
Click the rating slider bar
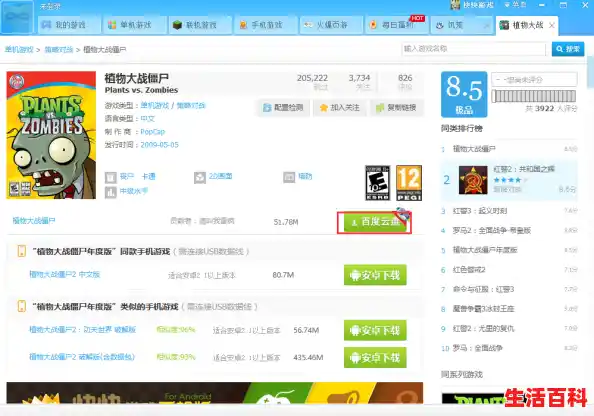click(534, 96)
